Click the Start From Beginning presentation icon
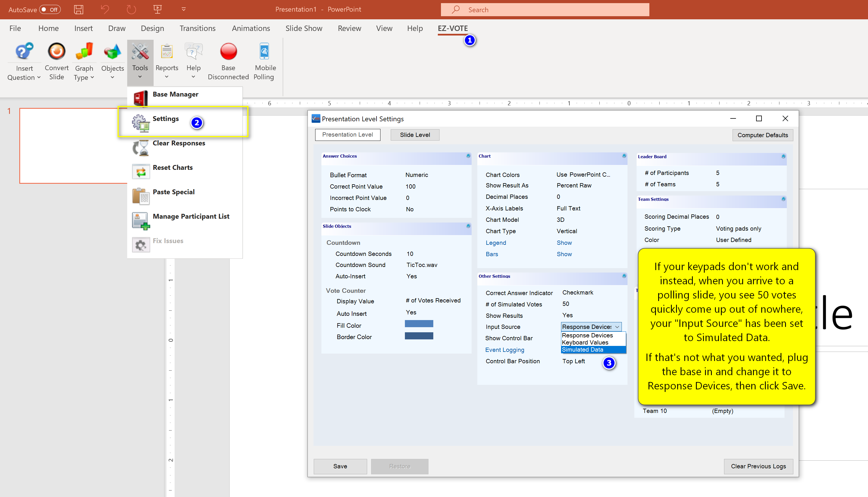This screenshot has width=868, height=497. (157, 9)
